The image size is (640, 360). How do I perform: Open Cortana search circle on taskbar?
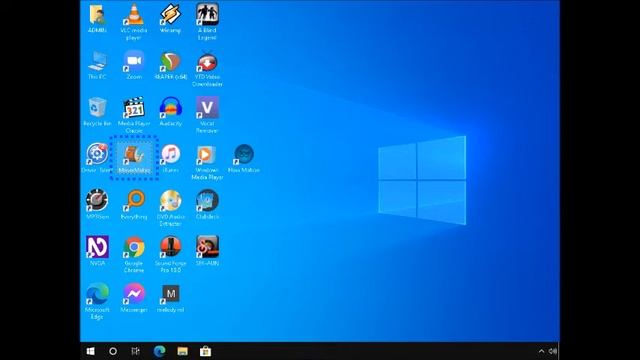pyautogui.click(x=113, y=351)
